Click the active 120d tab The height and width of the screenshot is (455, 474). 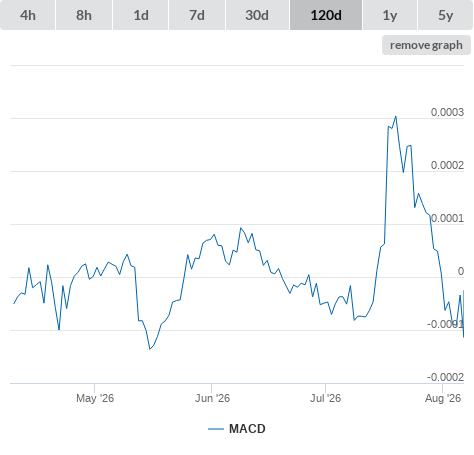326,15
